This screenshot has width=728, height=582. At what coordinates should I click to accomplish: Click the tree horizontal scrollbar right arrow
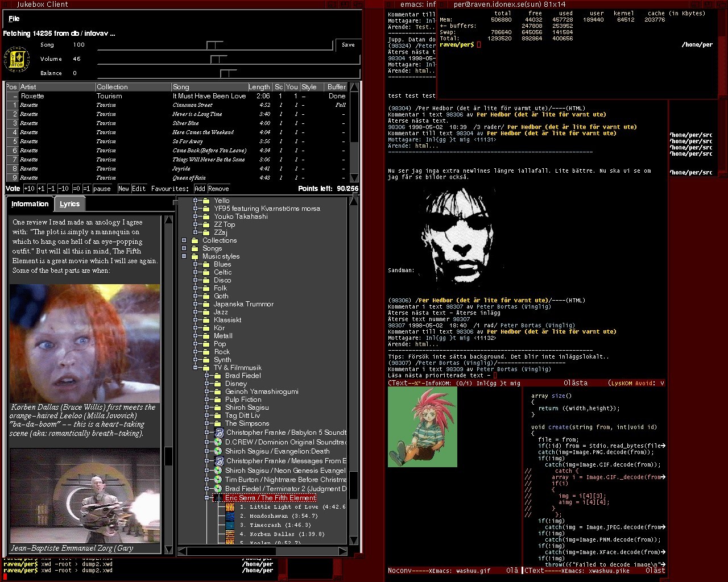click(x=342, y=551)
